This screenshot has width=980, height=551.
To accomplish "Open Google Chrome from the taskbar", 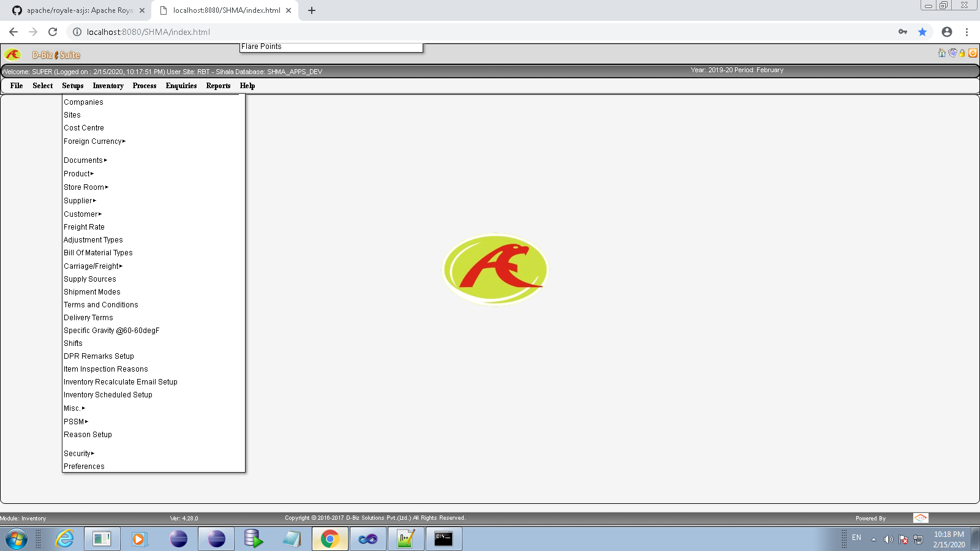I will tap(330, 539).
